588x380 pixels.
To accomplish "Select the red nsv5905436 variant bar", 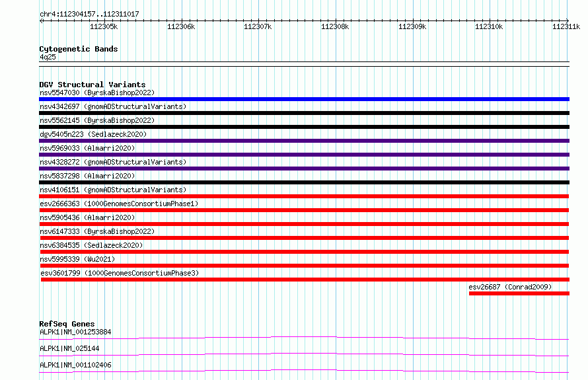I will point(304,224).
